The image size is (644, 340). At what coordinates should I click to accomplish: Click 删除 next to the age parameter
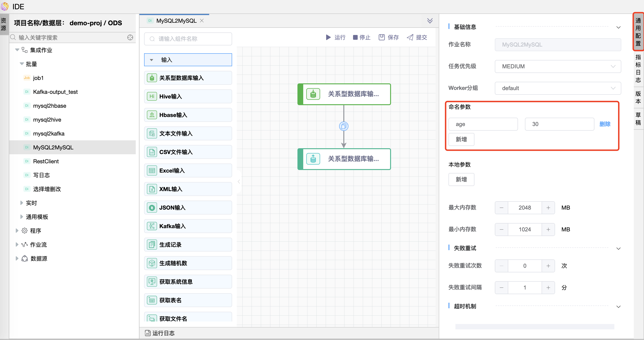click(605, 124)
